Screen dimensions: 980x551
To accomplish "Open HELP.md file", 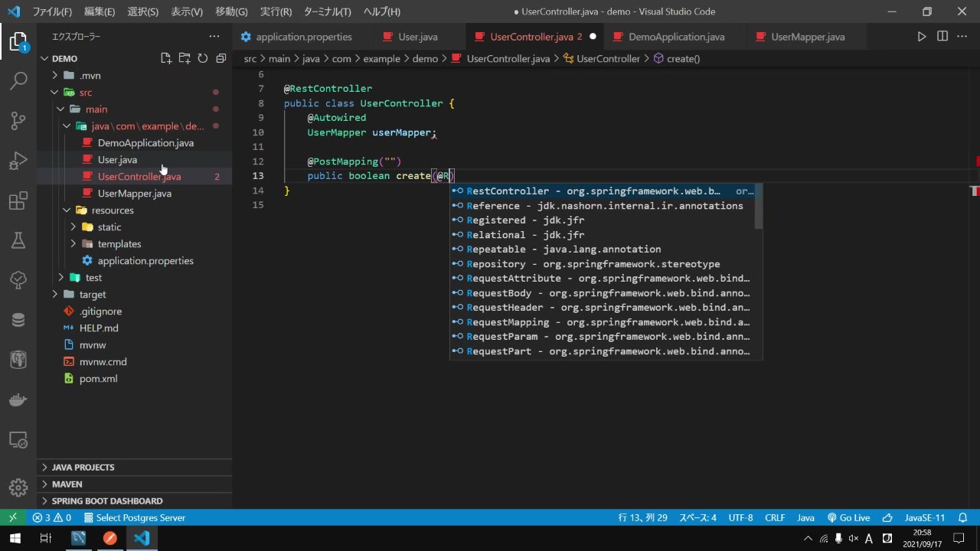I will click(x=99, y=328).
